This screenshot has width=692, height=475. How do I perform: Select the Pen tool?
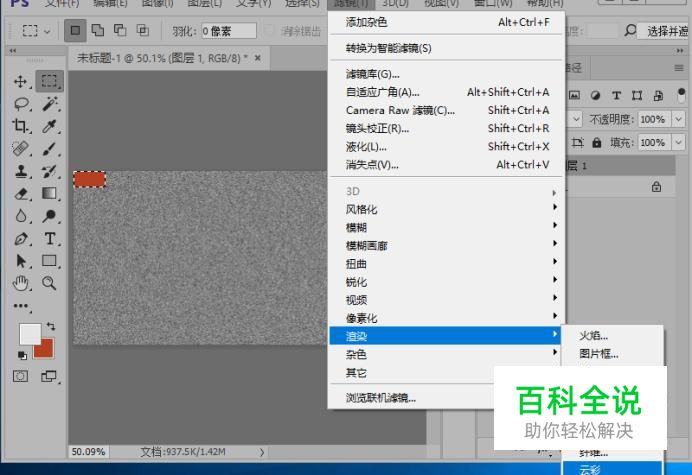click(x=21, y=239)
